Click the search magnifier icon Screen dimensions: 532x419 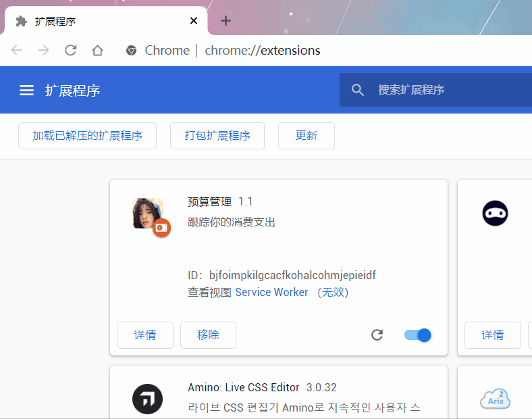pyautogui.click(x=357, y=90)
